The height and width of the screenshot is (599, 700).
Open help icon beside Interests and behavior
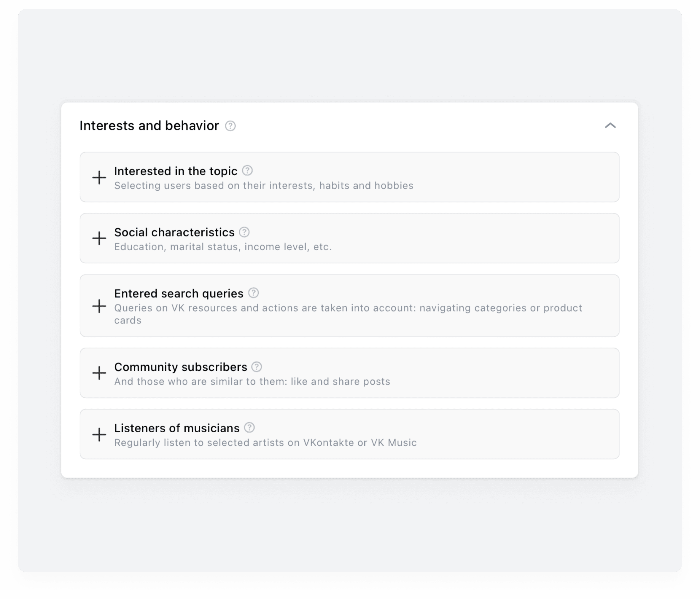click(x=230, y=126)
